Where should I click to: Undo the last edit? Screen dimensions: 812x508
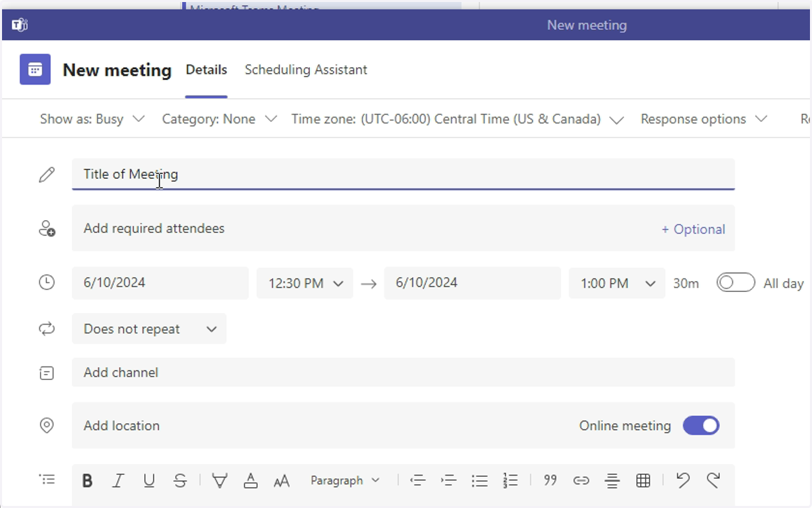(x=683, y=480)
